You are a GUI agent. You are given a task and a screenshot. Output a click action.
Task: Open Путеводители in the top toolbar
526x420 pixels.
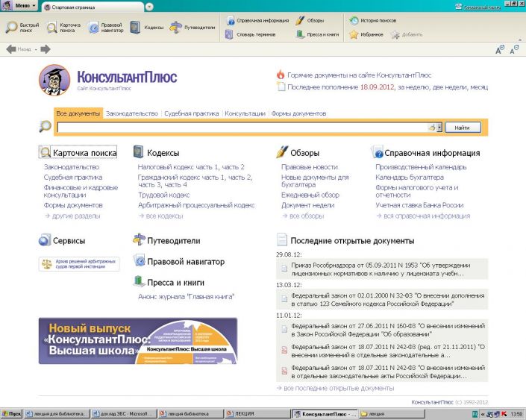[x=192, y=28]
